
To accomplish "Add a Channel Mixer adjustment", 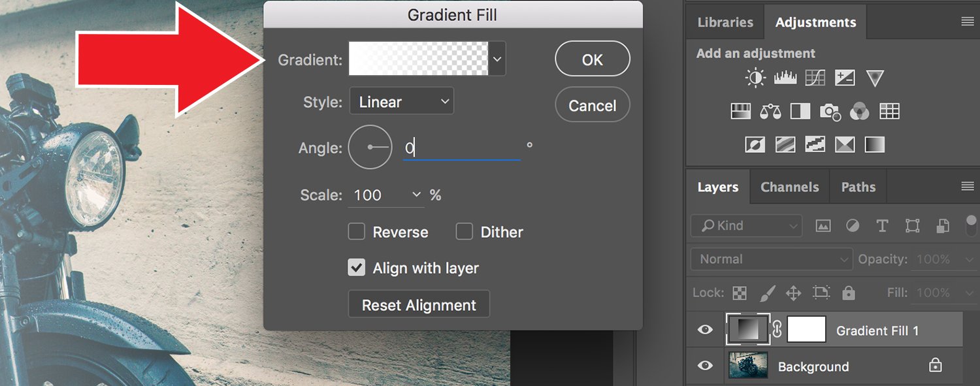I will pos(860,112).
